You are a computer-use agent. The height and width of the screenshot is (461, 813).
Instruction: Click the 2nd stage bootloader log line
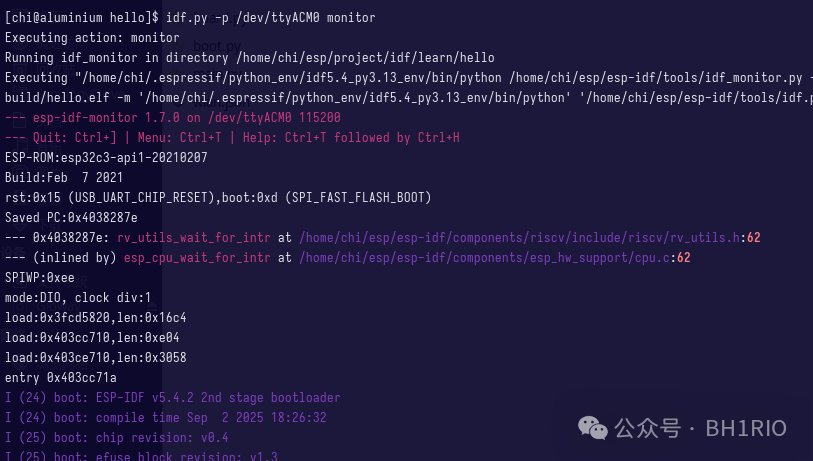click(x=173, y=398)
